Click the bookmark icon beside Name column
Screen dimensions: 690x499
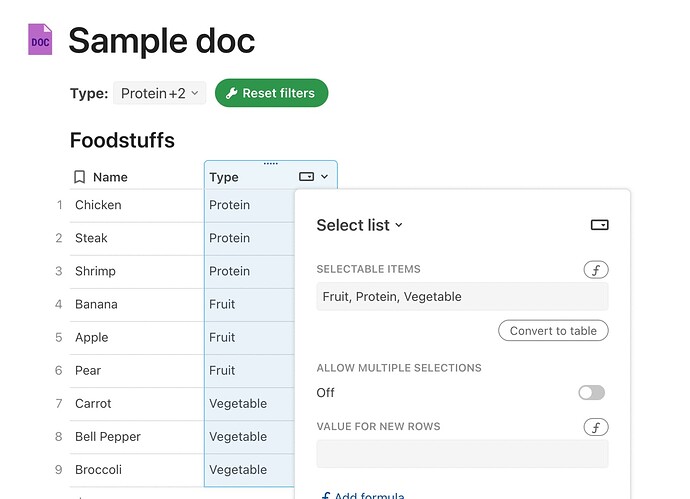pos(80,177)
